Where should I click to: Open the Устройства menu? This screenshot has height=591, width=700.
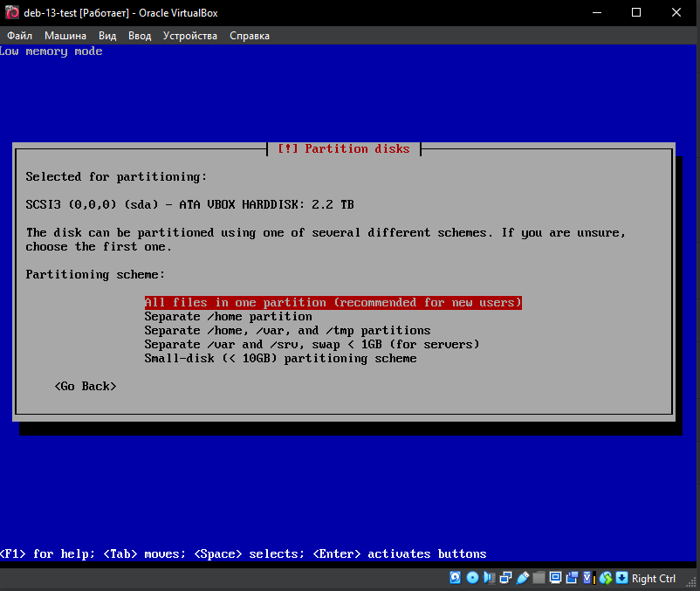[190, 36]
